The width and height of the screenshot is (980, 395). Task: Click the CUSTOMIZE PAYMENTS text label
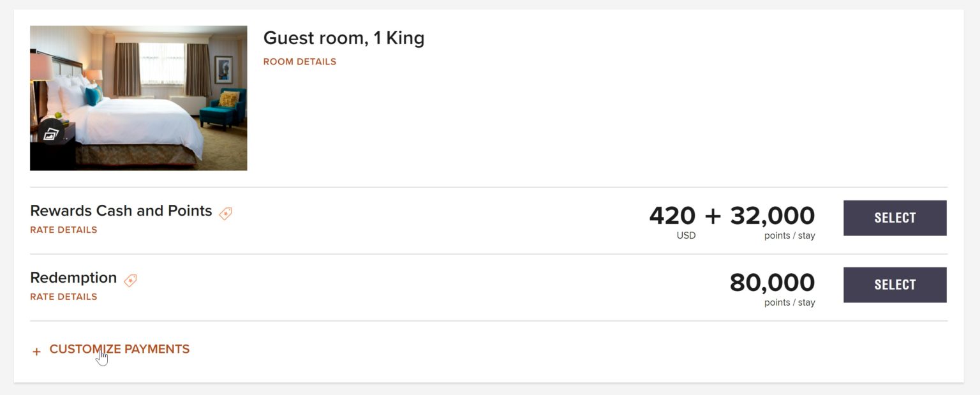coord(119,350)
